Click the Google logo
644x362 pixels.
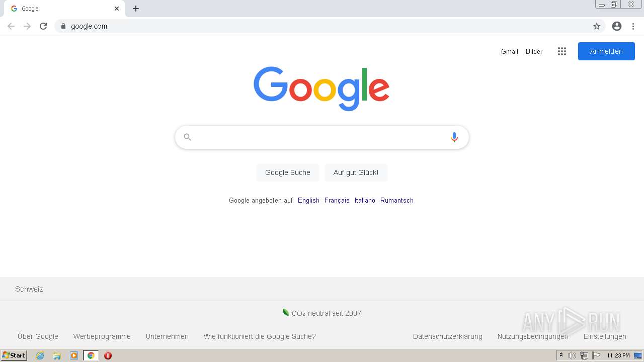pos(321,88)
